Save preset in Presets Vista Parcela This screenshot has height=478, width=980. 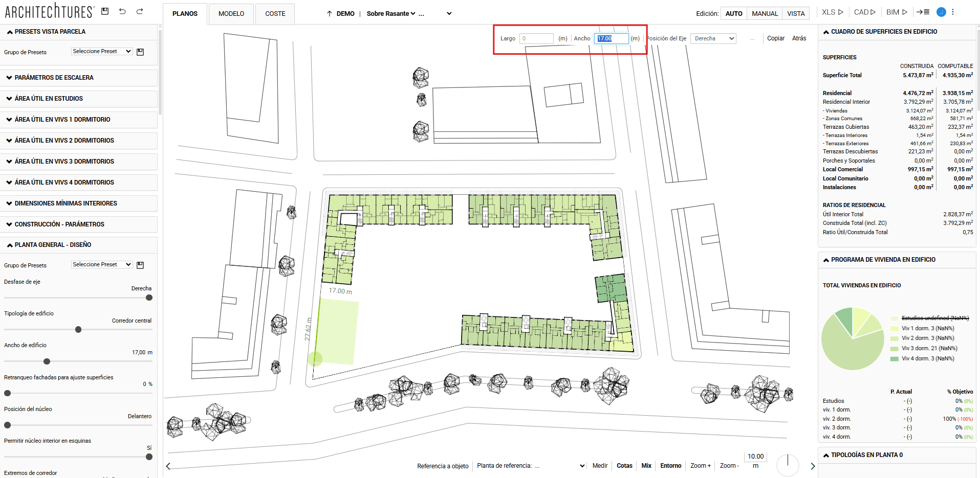140,52
